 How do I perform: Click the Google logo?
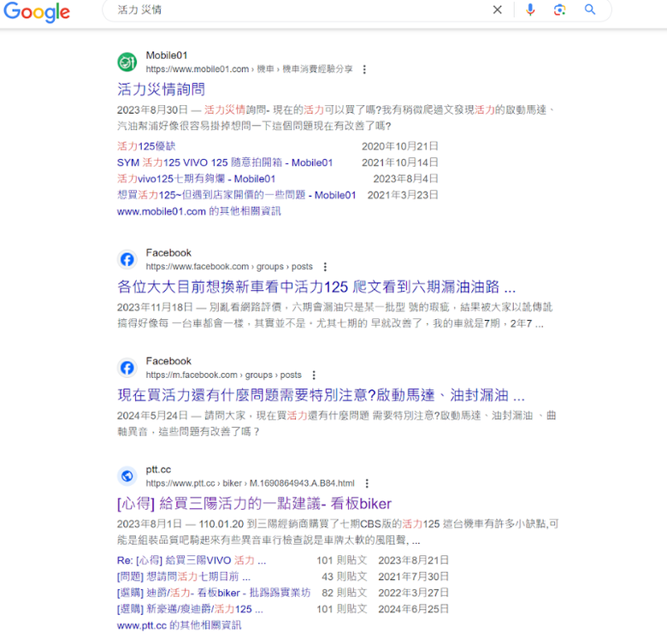pos(37,11)
